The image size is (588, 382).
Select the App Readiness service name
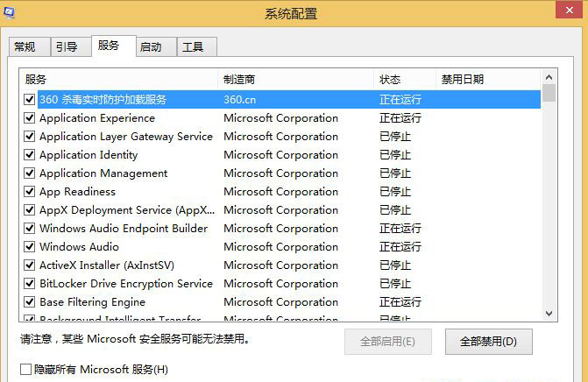[78, 192]
